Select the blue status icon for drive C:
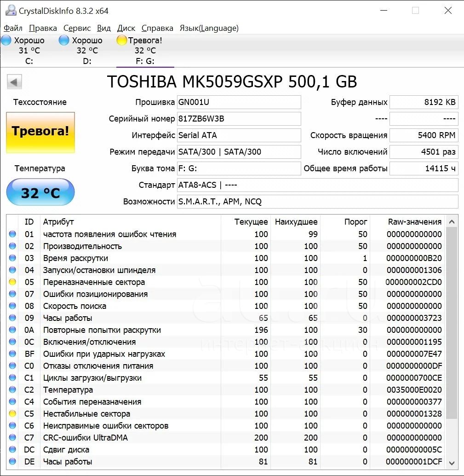 pos(6,40)
